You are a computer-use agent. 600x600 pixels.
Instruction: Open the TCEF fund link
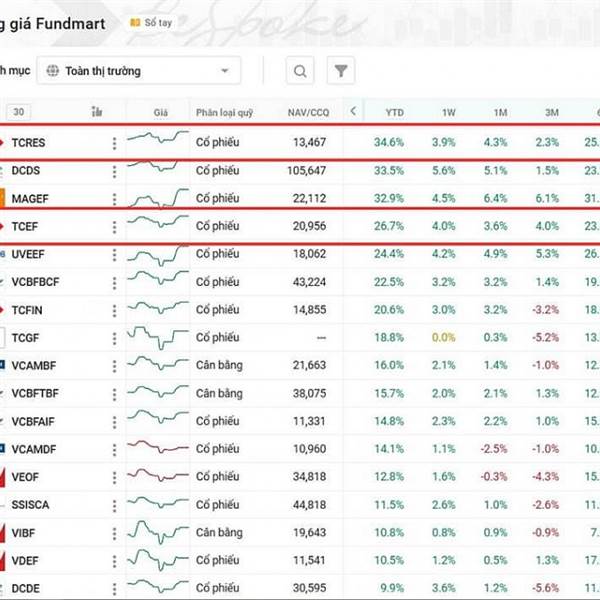[26, 226]
